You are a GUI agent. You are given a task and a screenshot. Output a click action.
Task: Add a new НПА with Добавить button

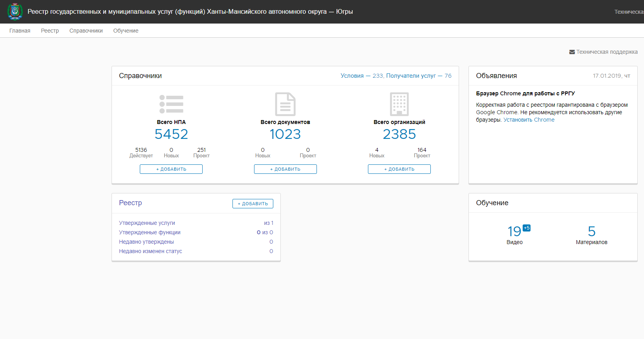(171, 169)
